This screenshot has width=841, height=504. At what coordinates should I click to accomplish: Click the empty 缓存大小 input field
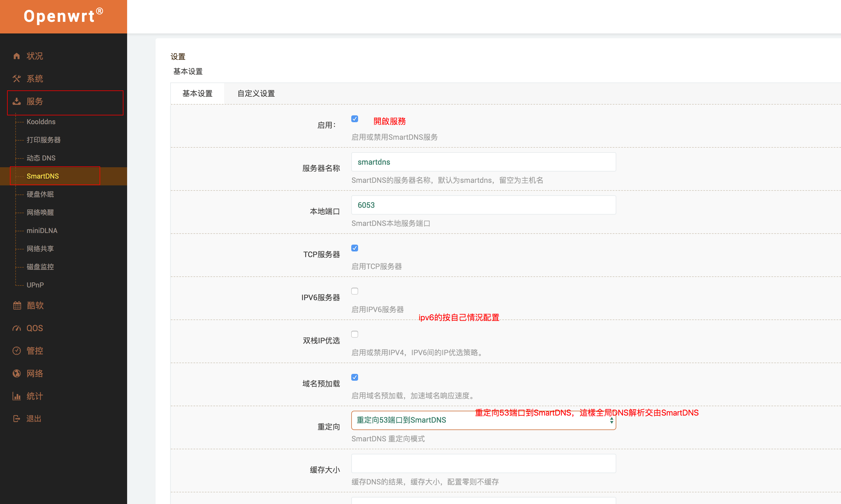483,463
